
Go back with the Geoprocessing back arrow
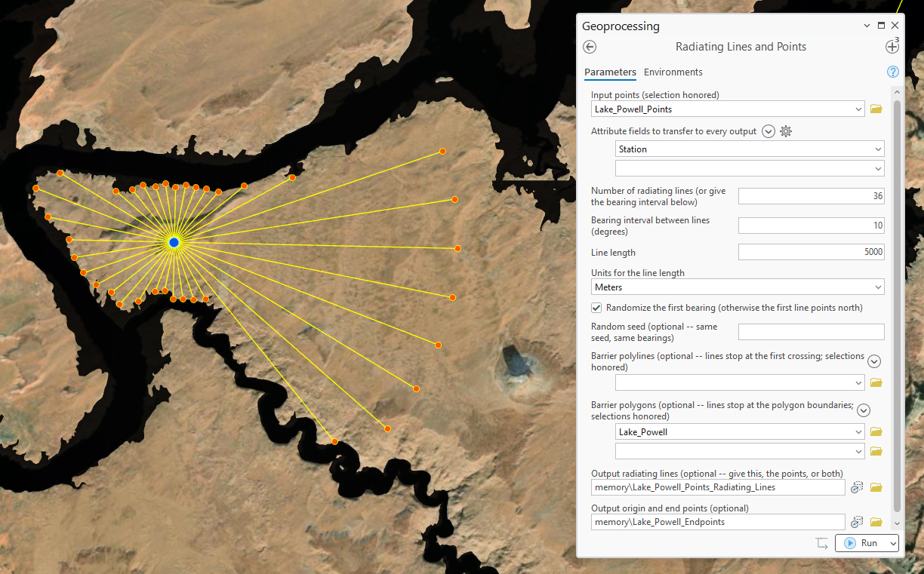tap(590, 47)
